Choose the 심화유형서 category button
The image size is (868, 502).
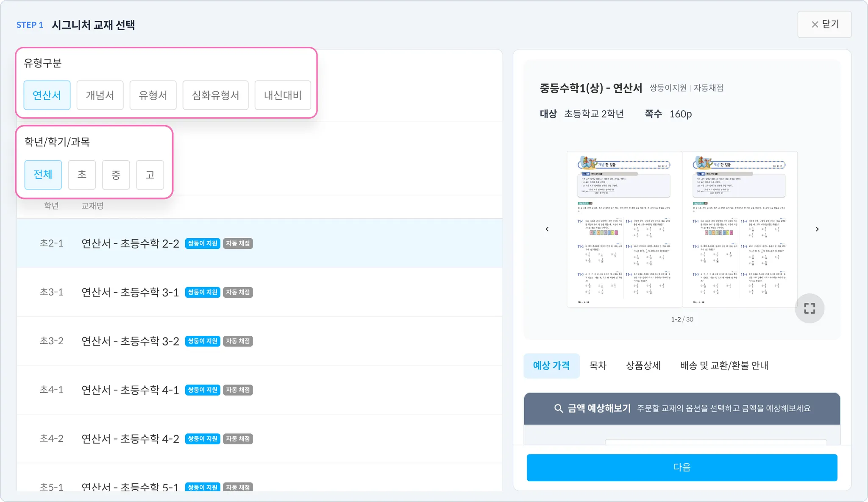tap(215, 95)
